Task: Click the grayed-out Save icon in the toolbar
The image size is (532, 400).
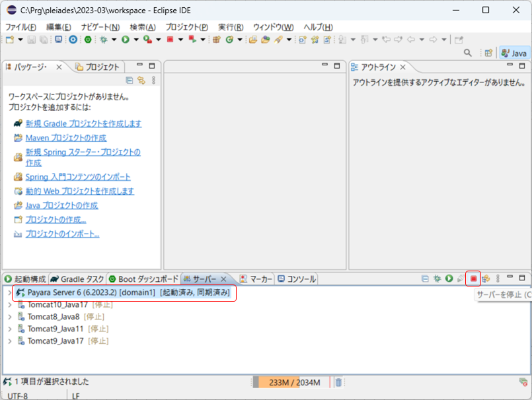Action: pyautogui.click(x=32, y=40)
